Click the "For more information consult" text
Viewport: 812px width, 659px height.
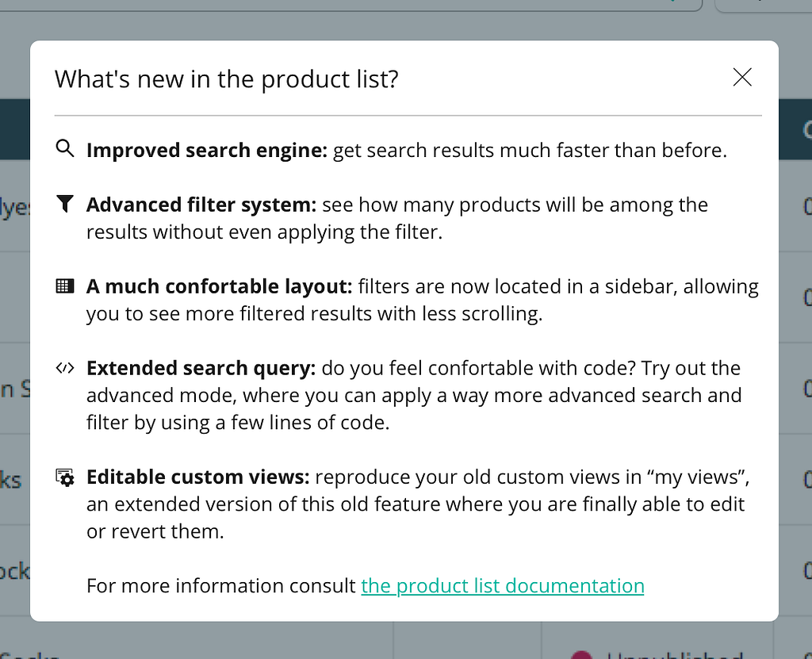[221, 586]
